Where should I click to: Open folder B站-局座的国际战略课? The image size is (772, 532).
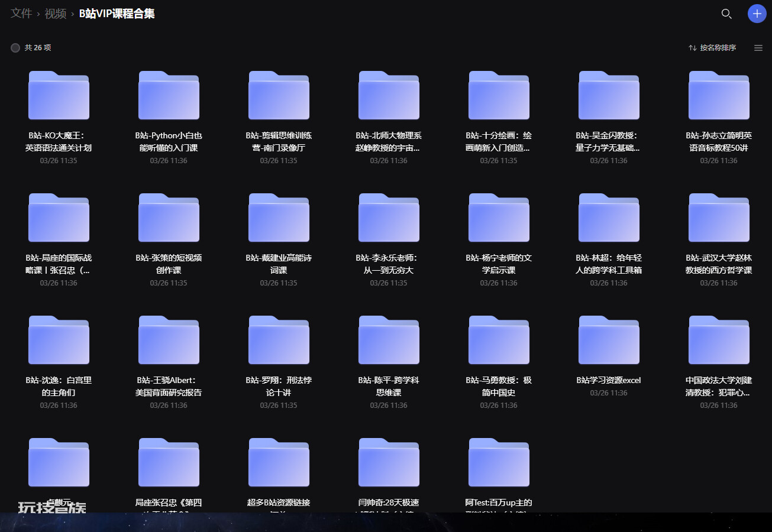click(59, 218)
